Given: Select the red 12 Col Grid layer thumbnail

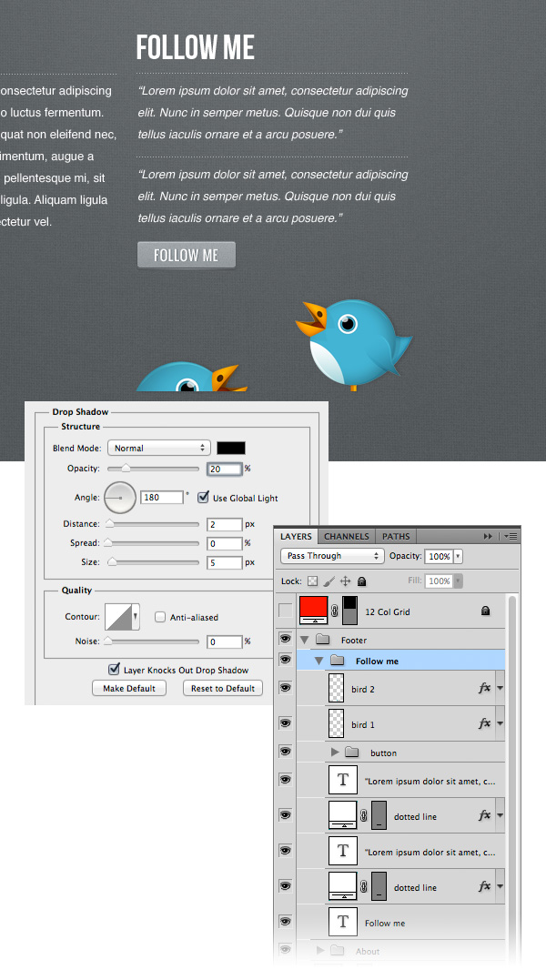Looking at the screenshot, I should (314, 611).
